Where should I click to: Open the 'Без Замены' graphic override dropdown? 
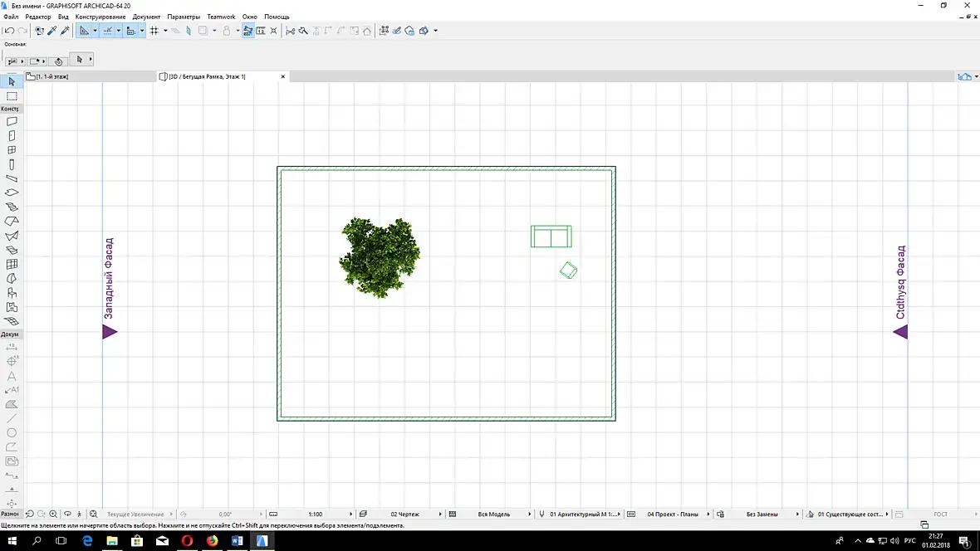pos(762,514)
